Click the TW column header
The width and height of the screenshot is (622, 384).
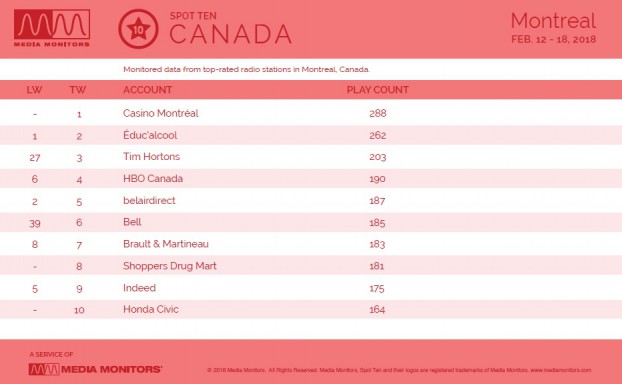point(78,90)
